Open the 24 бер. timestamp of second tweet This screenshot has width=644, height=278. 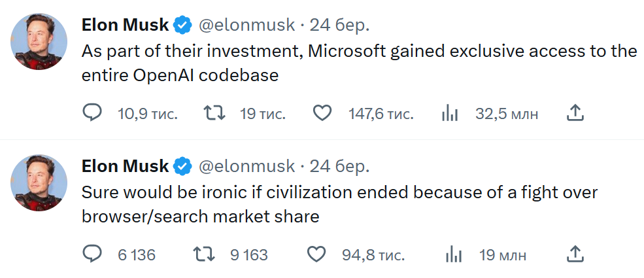tap(339, 166)
